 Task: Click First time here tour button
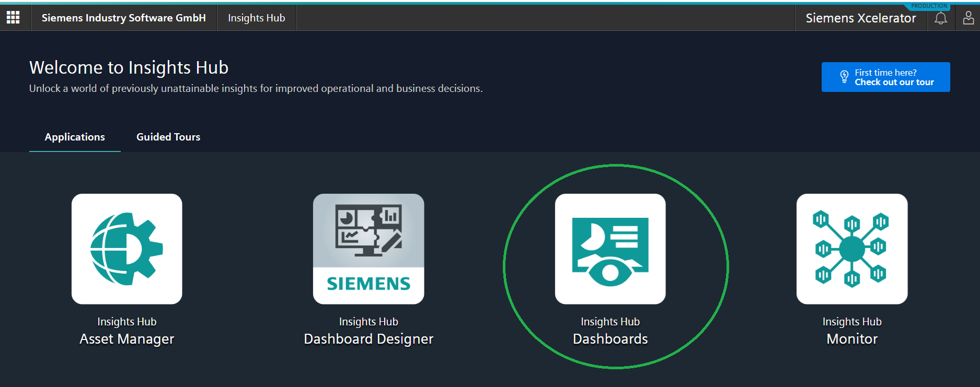[x=886, y=77]
